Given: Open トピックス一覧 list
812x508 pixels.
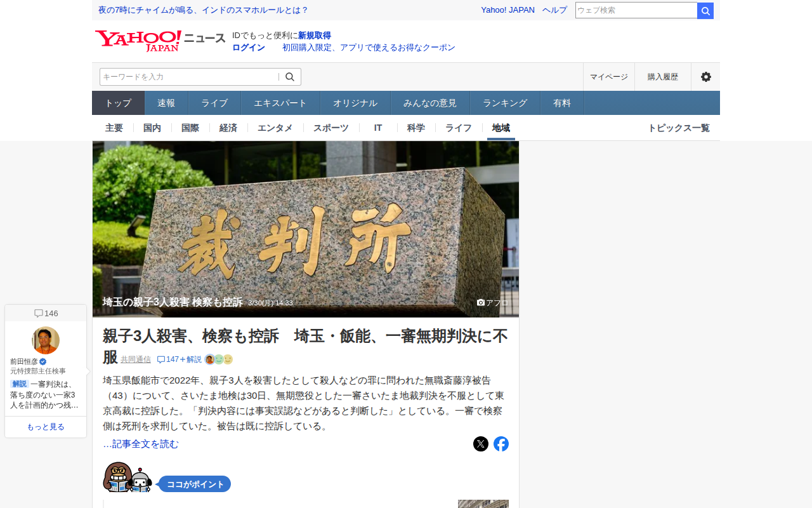Looking at the screenshot, I should pyautogui.click(x=679, y=128).
